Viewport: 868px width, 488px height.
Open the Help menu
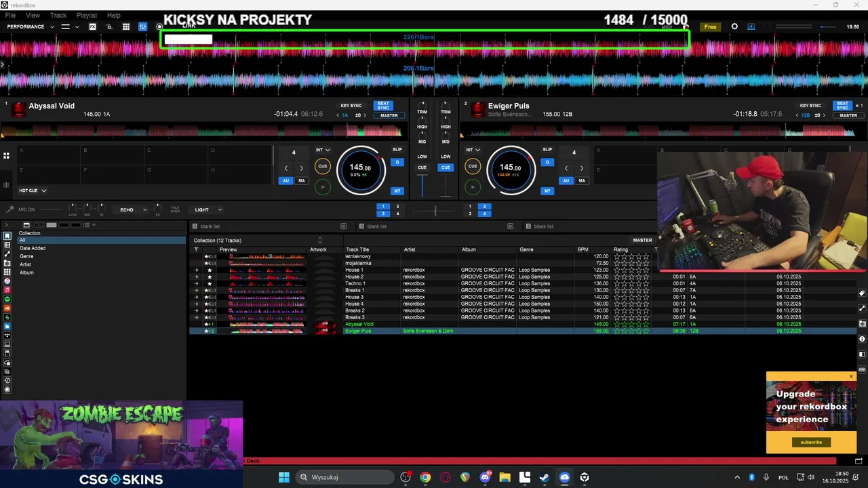click(114, 15)
